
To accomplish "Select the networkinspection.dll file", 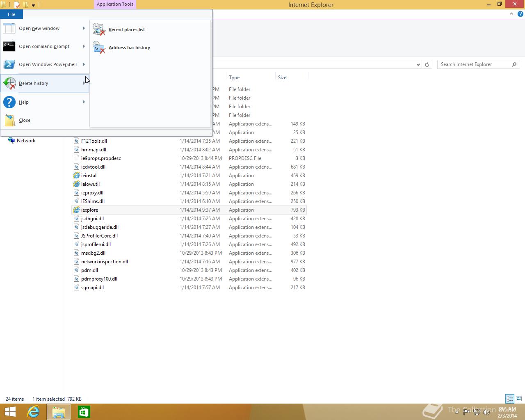I will 105,262.
